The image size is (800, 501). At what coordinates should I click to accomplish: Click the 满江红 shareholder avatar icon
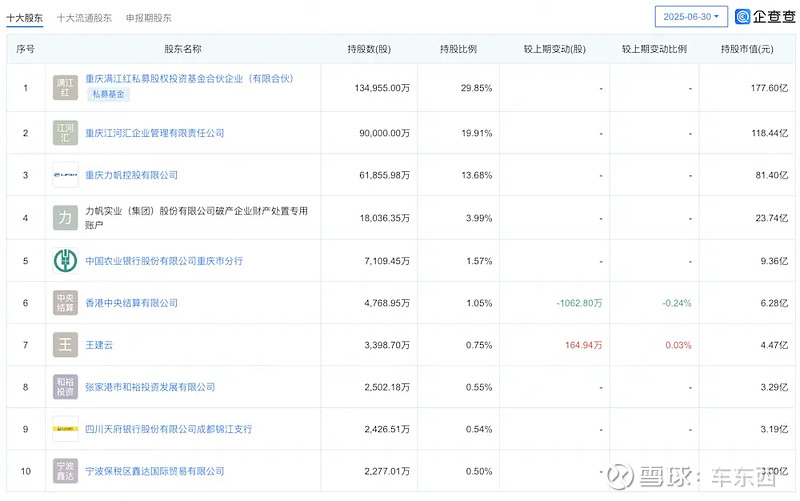pyautogui.click(x=65, y=88)
